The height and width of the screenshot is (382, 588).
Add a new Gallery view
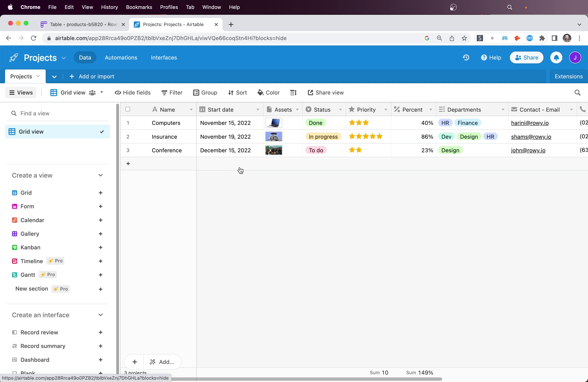click(x=101, y=234)
